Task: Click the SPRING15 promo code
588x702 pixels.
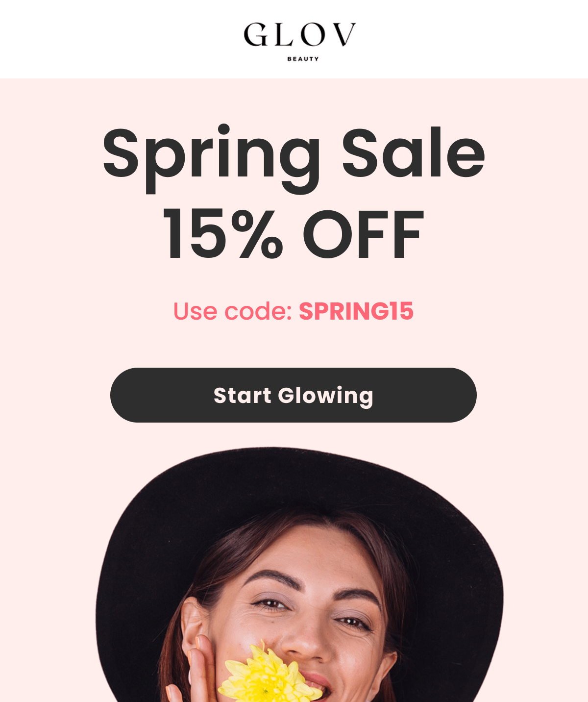Action: (356, 311)
